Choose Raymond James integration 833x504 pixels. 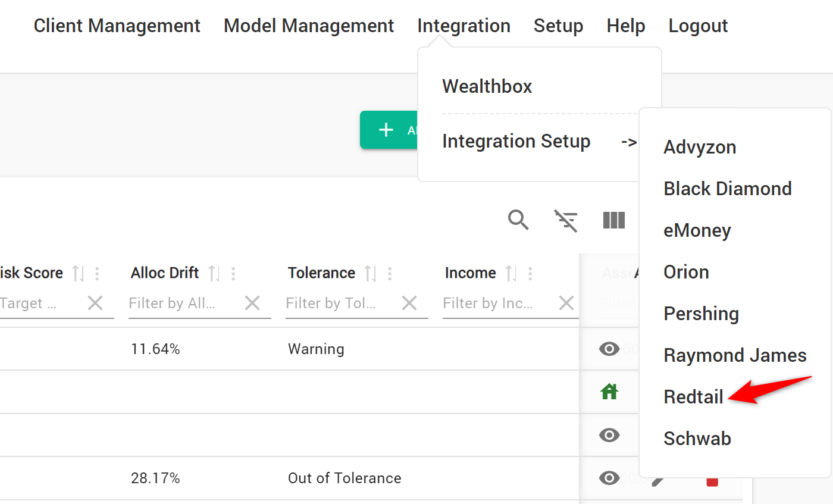[x=735, y=355]
